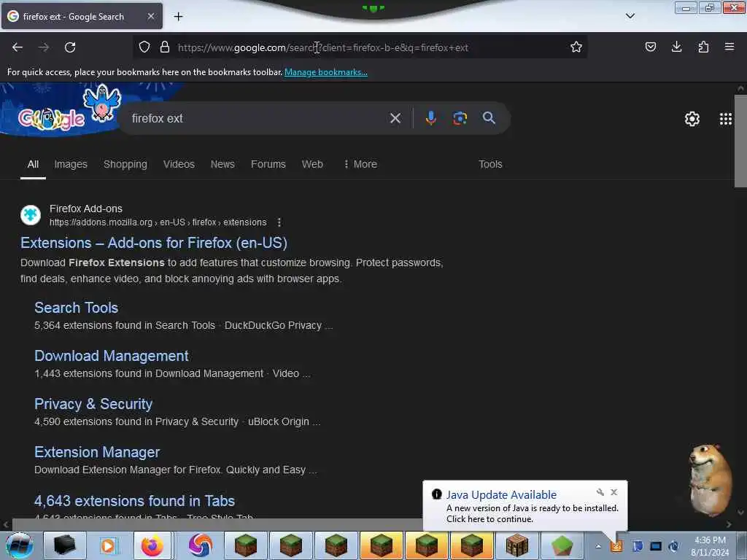Click the hamster desktop pet
Screen dimensions: 747x560
tap(710, 480)
